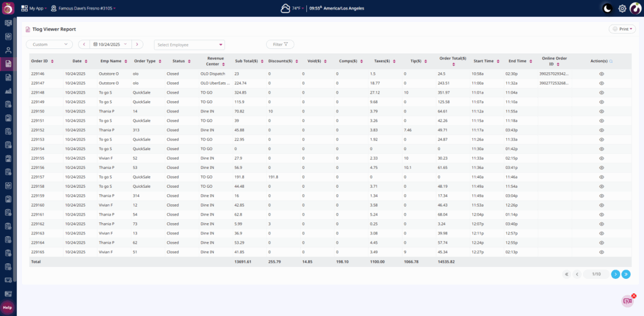
Task: Click the Help button in sidebar
Action: (x=8, y=307)
